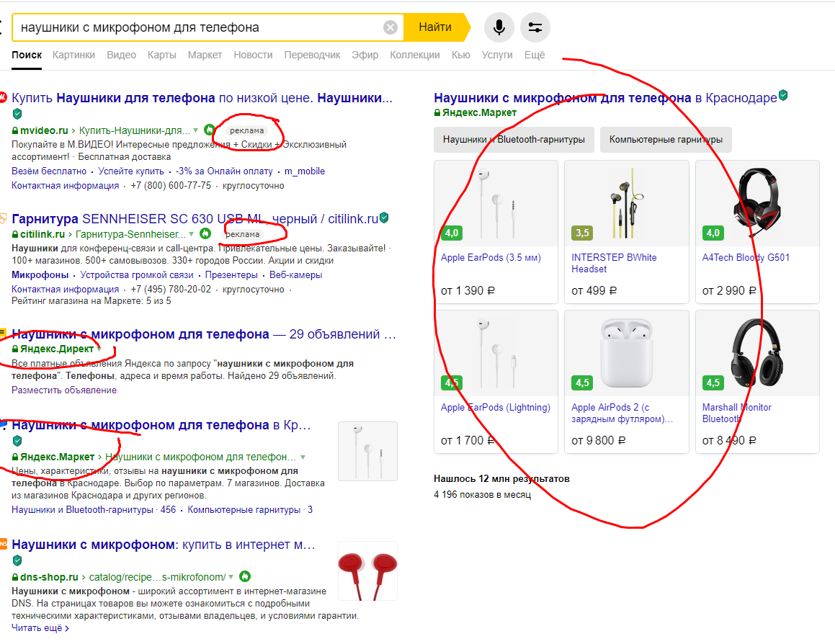Screen dimensions: 835x644
Task: Click red earphones thumbnail in DNS result
Action: [x=367, y=571]
